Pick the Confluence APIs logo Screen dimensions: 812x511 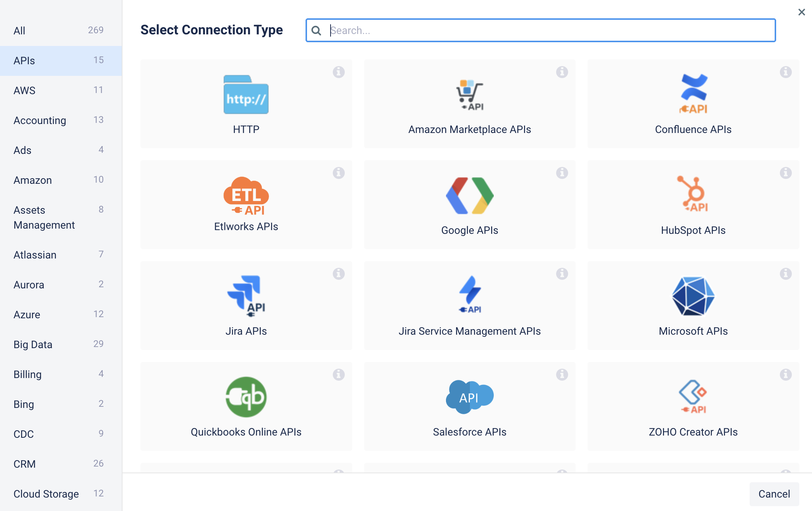point(693,93)
